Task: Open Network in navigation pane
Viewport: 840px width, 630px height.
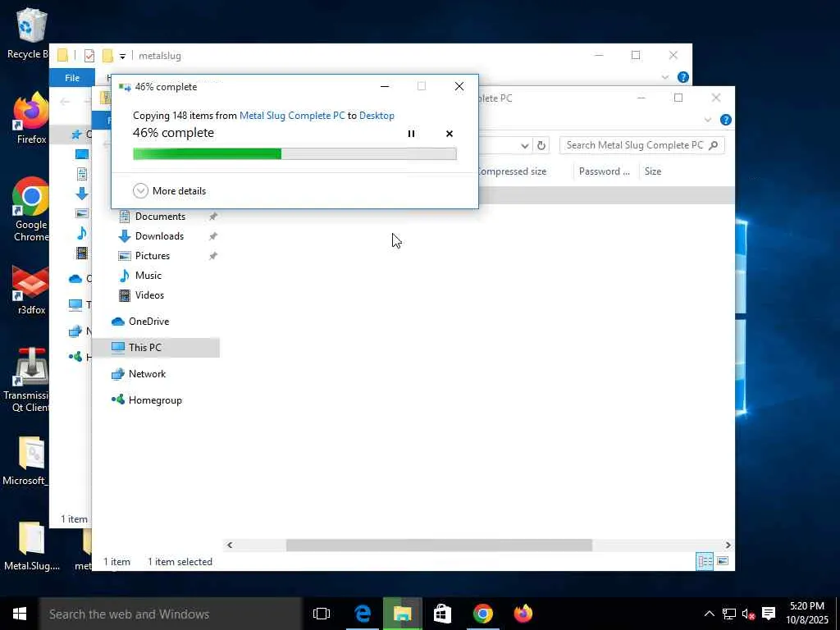Action: click(x=147, y=374)
